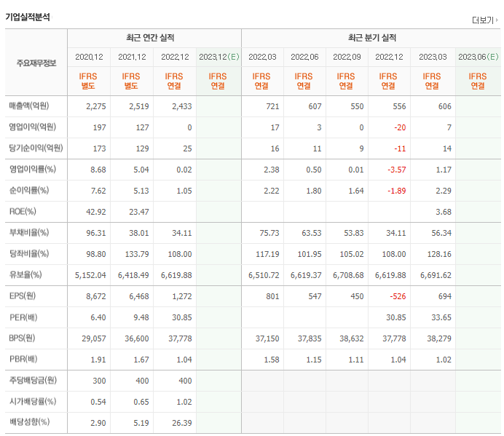
Task: Click the 시가배당률(%) row label
Action: pyautogui.click(x=33, y=401)
